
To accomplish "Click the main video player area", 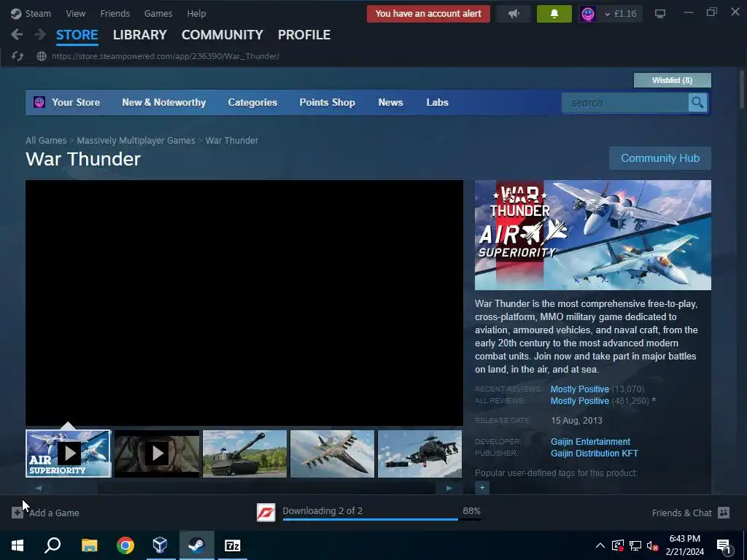I will (244, 303).
